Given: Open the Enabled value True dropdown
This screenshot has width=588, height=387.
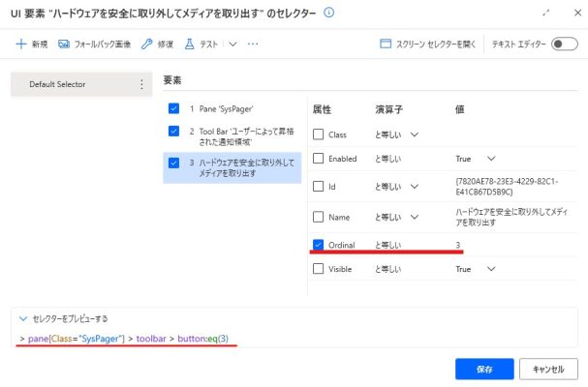Looking at the screenshot, I should pos(491,158).
